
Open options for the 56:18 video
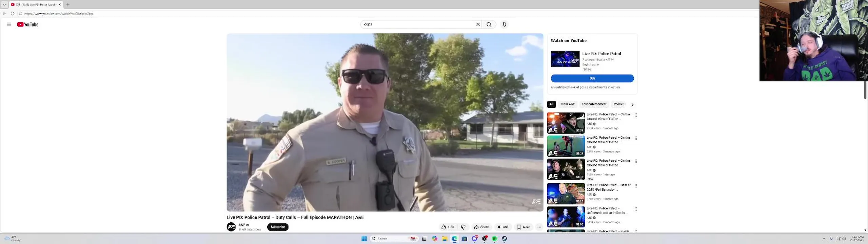[x=636, y=161]
